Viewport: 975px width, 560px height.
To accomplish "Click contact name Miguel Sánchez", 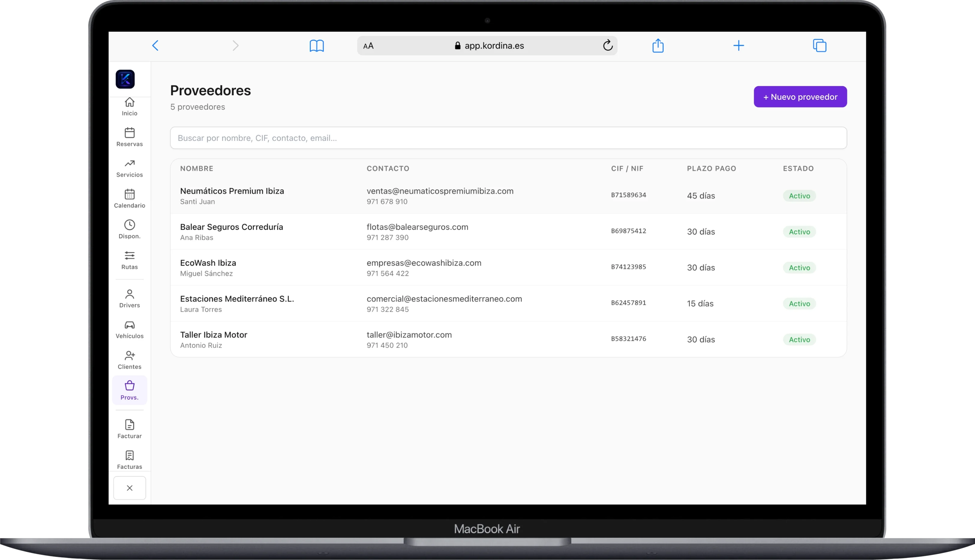I will coord(206,273).
